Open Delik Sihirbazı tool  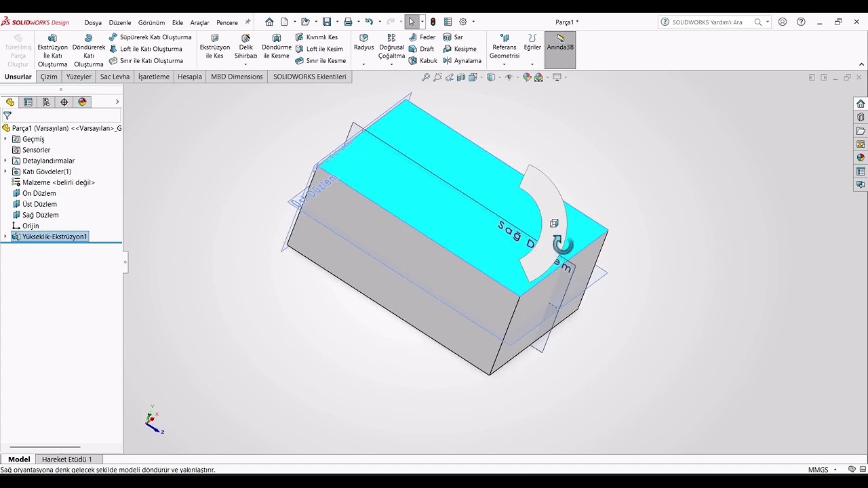[246, 47]
